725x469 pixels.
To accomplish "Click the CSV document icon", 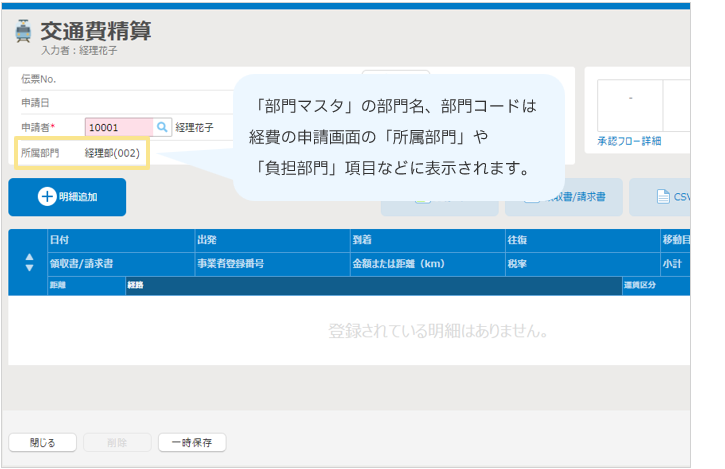I will pyautogui.click(x=662, y=197).
